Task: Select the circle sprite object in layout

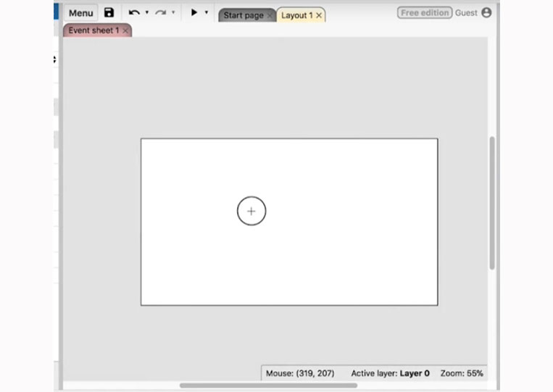Action: [x=251, y=211]
